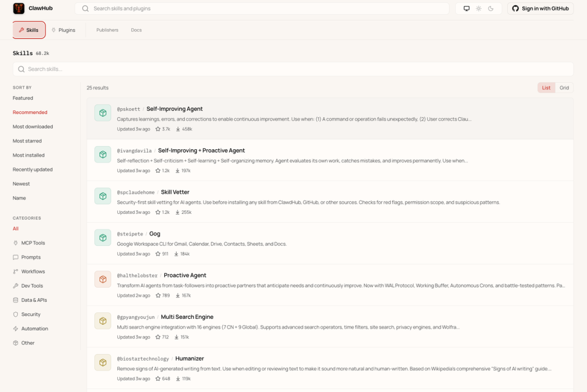Sort by Newest
The height and width of the screenshot is (392, 587).
21,184
